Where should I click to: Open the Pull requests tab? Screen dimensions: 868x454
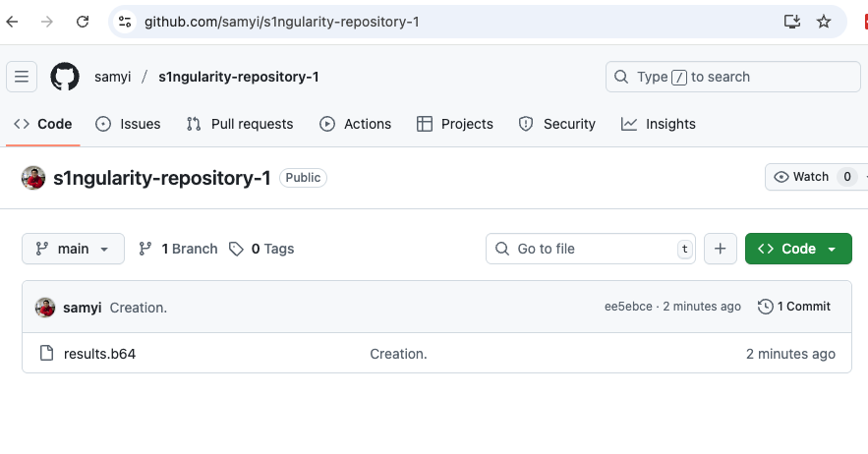[240, 124]
